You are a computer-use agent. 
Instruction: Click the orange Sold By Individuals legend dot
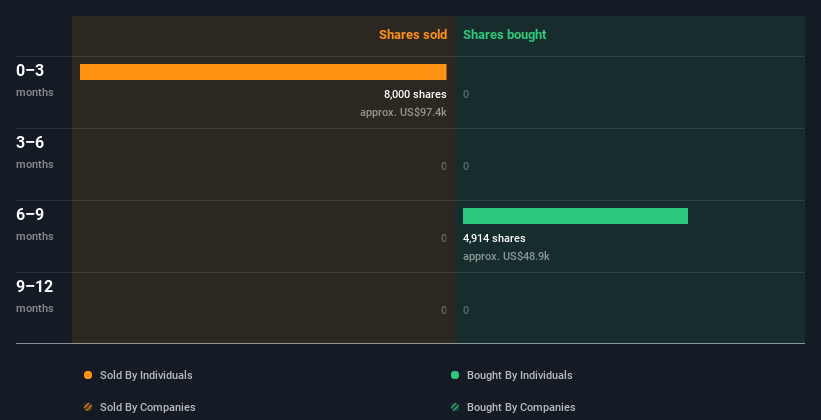(88, 375)
